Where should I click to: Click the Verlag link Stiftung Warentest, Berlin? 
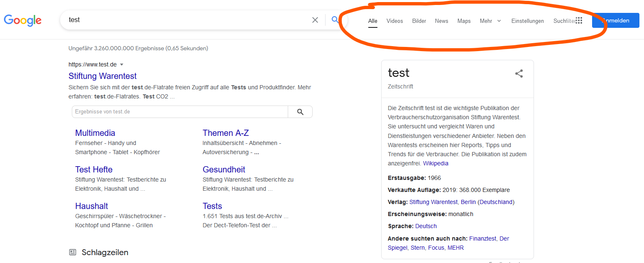click(x=443, y=202)
